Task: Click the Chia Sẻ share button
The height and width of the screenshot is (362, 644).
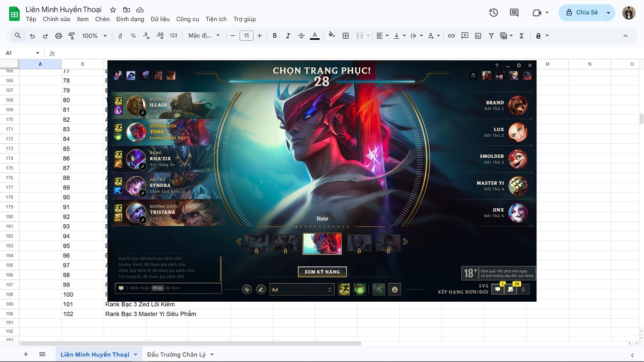Action: (582, 13)
